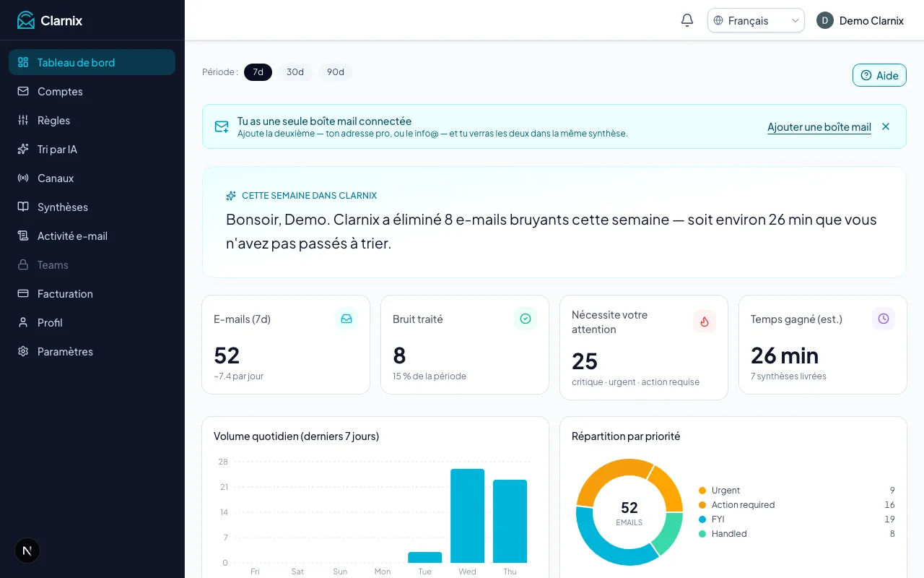Click the D user avatar

pos(825,20)
